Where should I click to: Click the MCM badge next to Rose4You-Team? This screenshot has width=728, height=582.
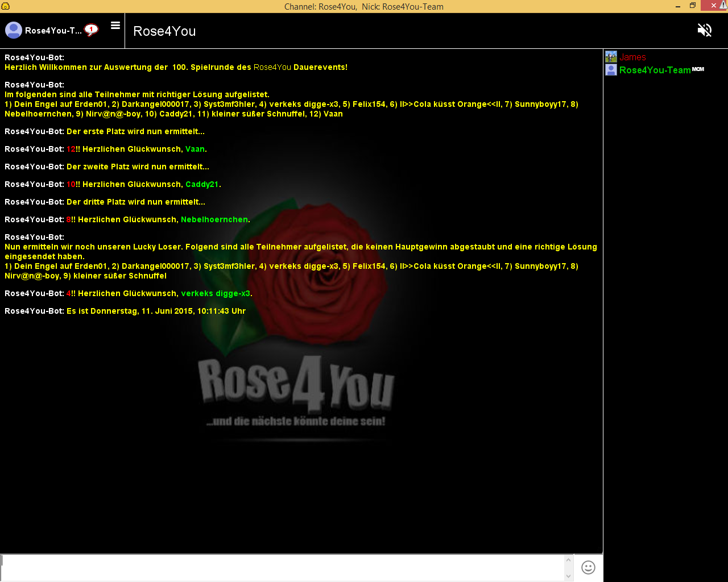(x=698, y=69)
